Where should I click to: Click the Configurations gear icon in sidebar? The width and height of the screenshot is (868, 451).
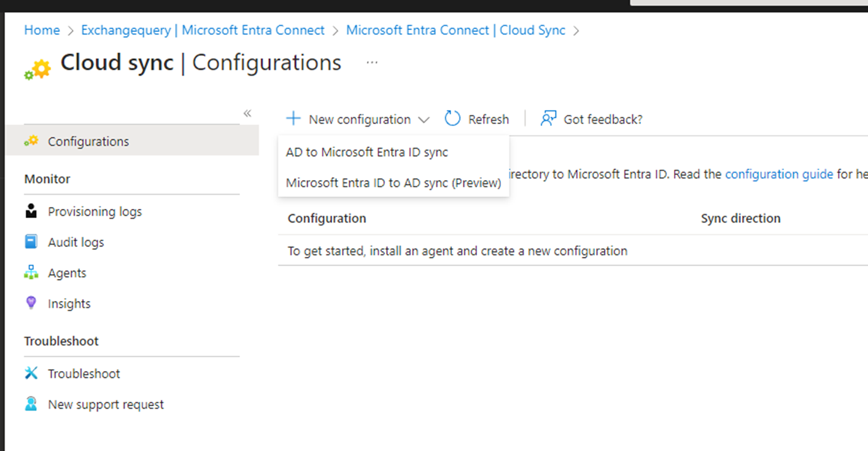pyautogui.click(x=31, y=141)
